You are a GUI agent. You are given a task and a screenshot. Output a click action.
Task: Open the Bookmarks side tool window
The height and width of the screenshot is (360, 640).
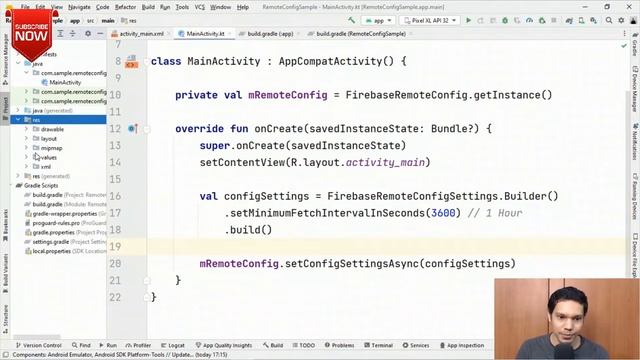pyautogui.click(x=5, y=225)
